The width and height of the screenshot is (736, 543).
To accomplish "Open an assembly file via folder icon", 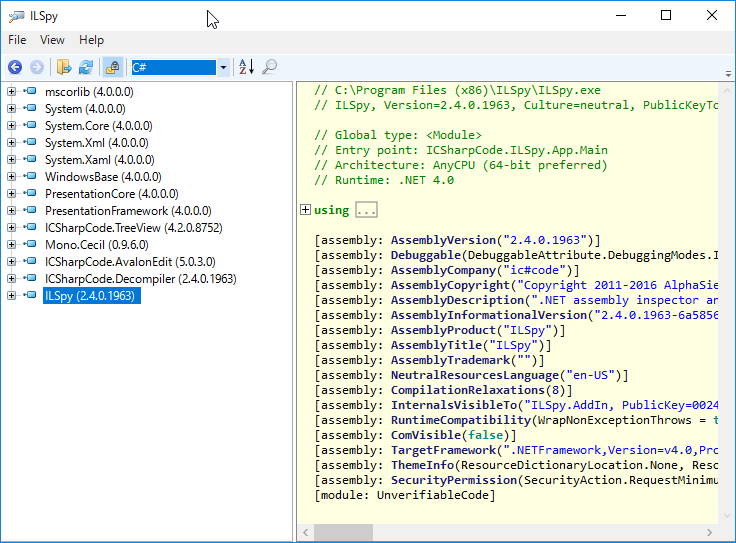I will click(64, 67).
